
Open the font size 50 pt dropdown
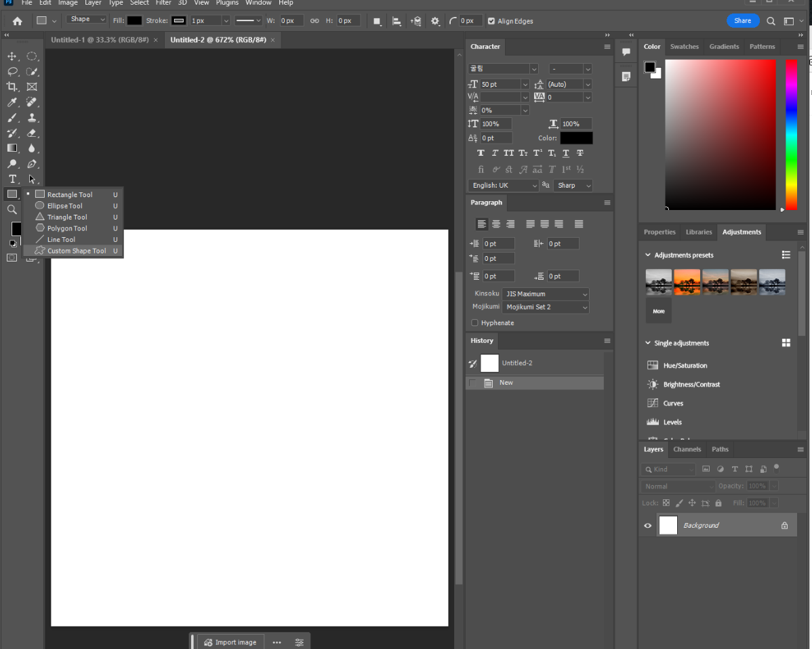coord(525,85)
